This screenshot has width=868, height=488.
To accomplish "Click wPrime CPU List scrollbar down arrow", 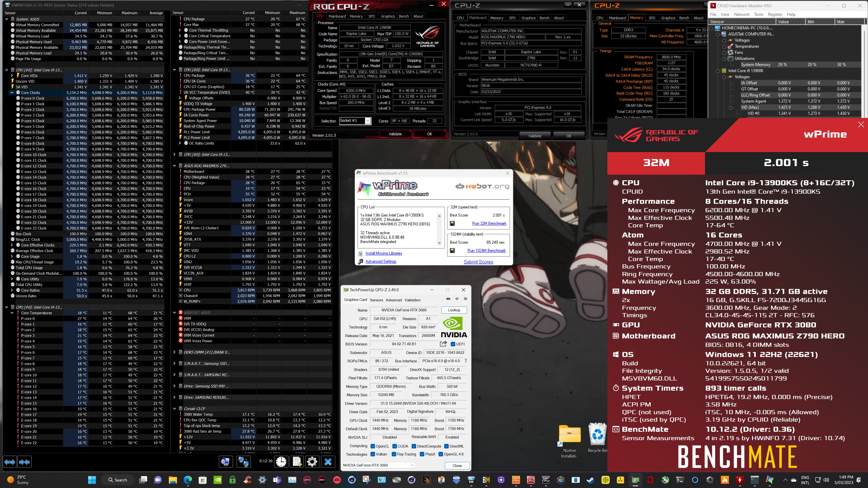I will tap(439, 243).
